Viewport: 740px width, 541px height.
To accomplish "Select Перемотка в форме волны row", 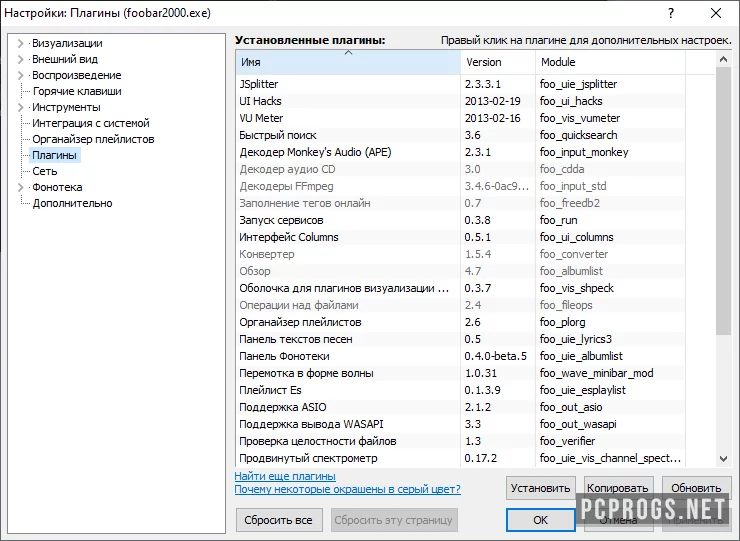I will pyautogui.click(x=460, y=373).
